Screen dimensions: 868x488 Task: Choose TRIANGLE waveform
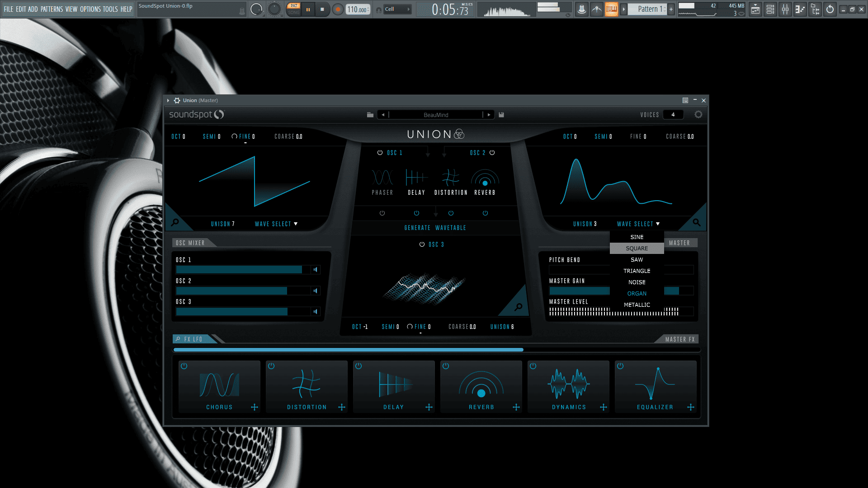[x=637, y=271]
